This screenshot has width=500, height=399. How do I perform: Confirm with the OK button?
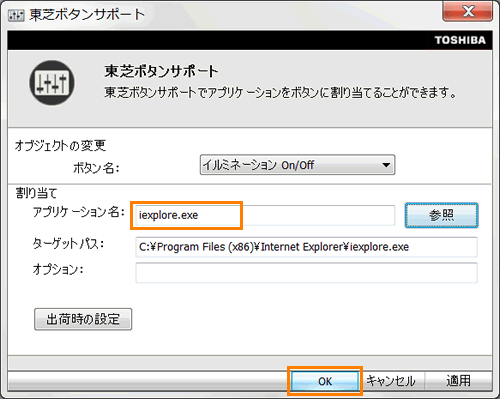[x=325, y=381]
